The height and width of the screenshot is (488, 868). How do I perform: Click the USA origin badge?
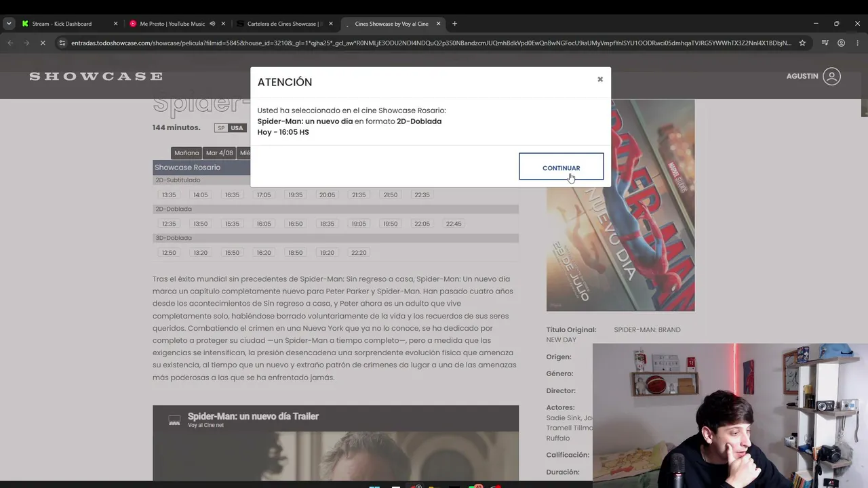(237, 128)
